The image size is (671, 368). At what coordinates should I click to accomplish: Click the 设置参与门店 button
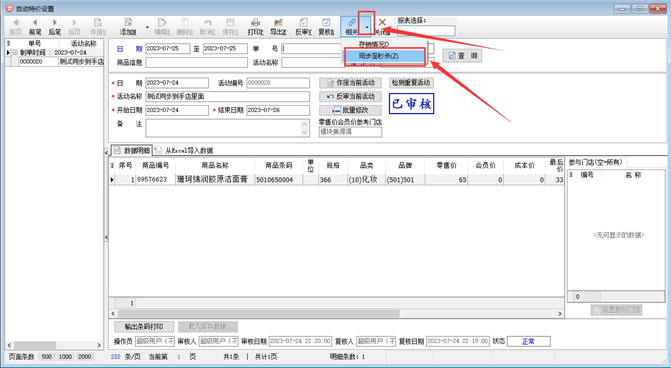tap(617, 309)
